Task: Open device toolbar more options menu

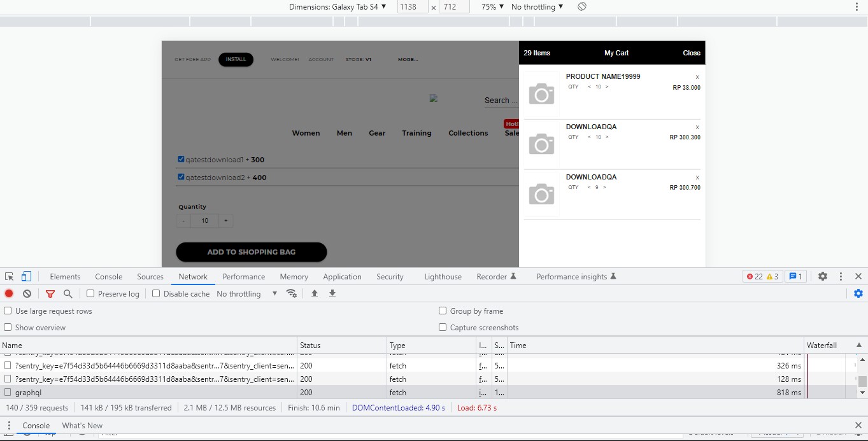Action: pos(857,6)
